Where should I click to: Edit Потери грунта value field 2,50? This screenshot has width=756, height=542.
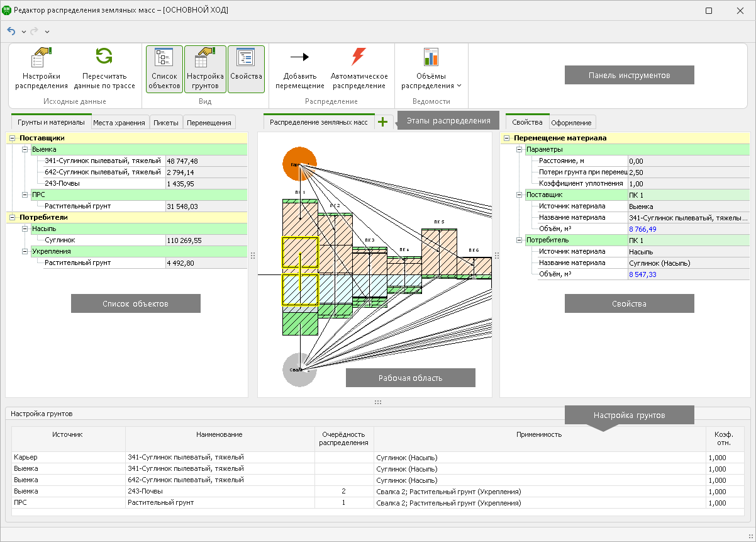(688, 172)
